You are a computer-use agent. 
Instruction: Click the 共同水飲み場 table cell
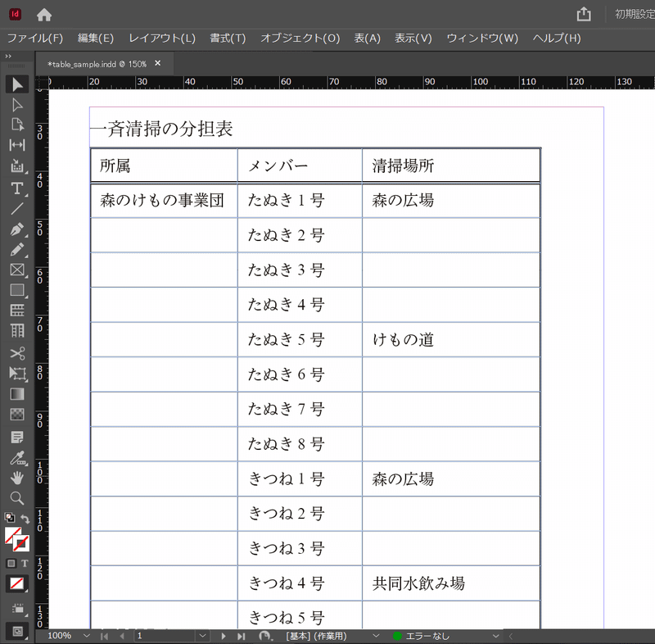pyautogui.click(x=451, y=583)
